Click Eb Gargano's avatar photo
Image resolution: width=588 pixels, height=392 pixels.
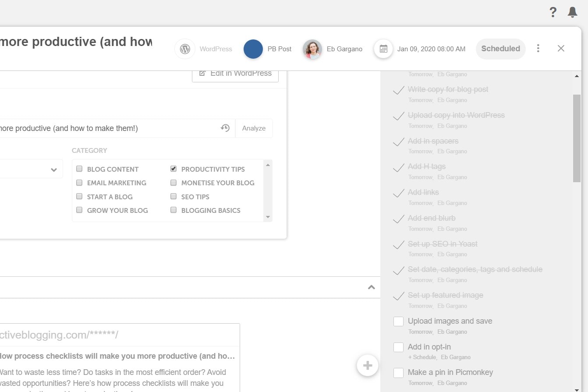point(312,49)
